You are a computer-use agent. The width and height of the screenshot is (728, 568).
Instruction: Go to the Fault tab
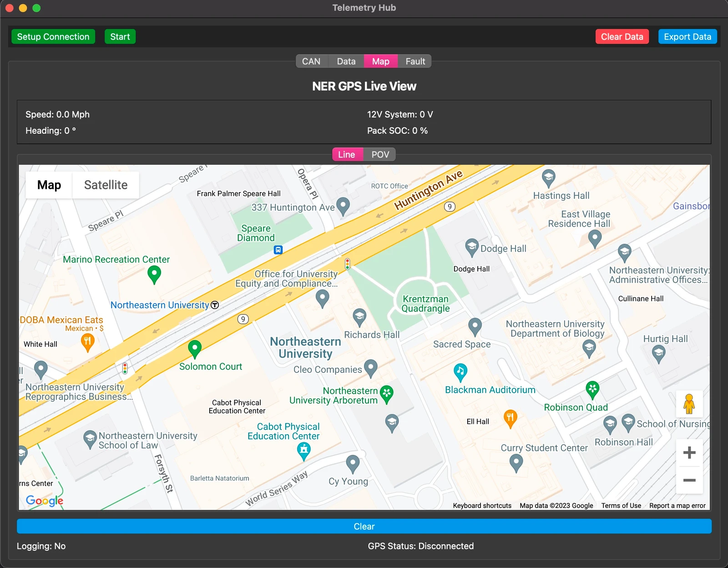(x=415, y=61)
